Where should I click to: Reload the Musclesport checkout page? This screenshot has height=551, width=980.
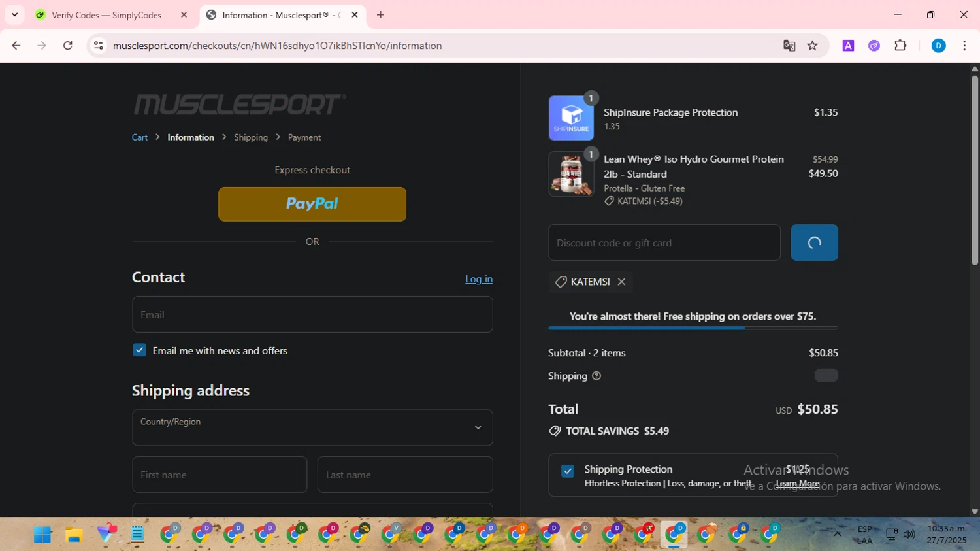point(68,46)
